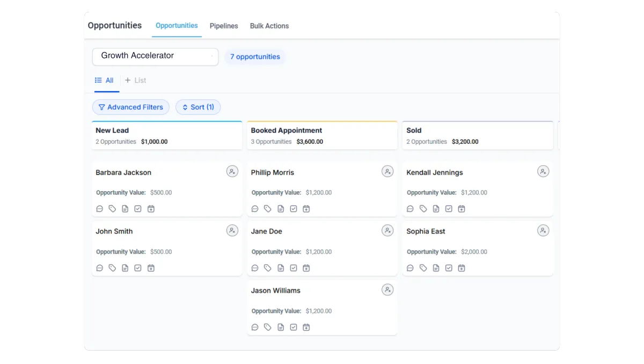Click the tag icon on Jane Doe card
Viewport: 644px width, 364px height.
pos(268,268)
